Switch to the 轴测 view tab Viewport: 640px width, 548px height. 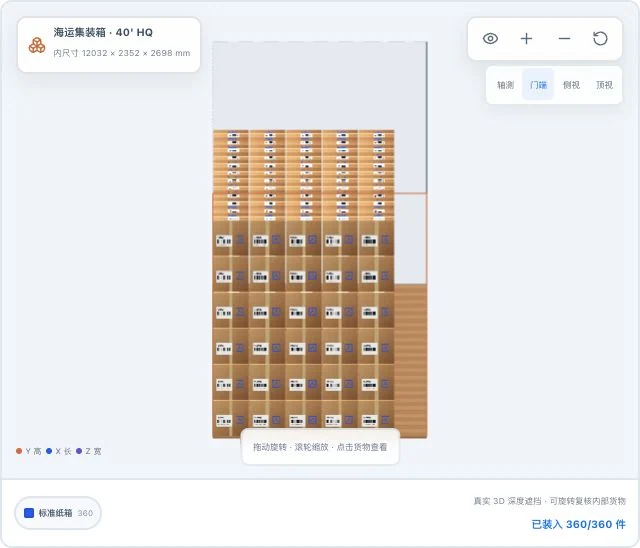point(505,85)
